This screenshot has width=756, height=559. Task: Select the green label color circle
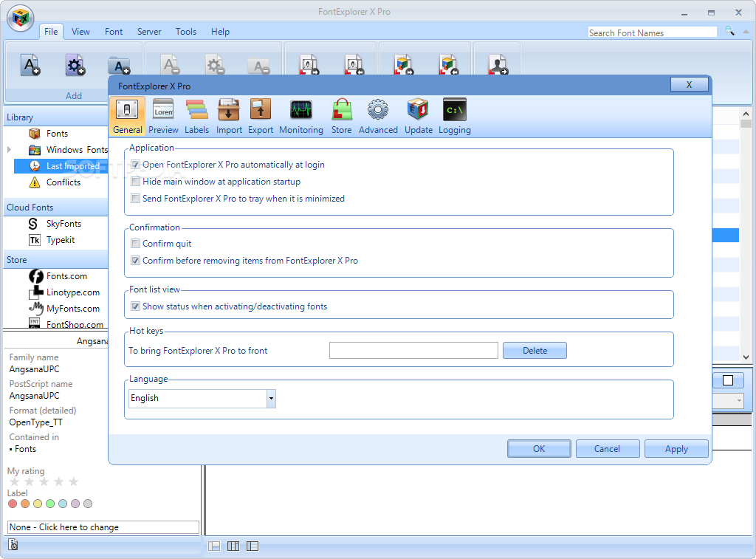[x=50, y=504]
